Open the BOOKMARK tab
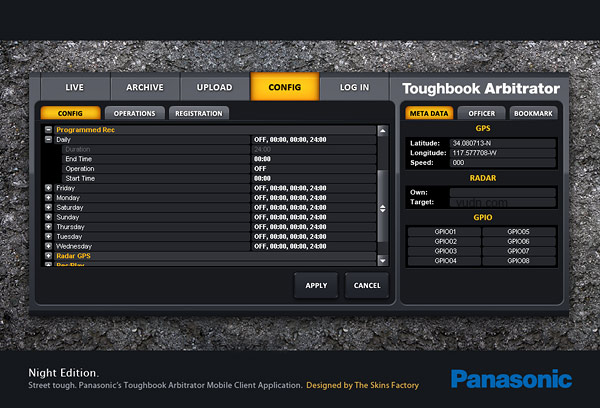The height and width of the screenshot is (408, 600). click(533, 113)
